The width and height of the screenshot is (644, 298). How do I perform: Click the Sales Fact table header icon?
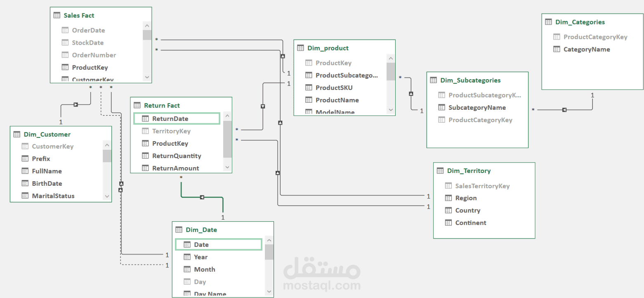[x=57, y=15]
